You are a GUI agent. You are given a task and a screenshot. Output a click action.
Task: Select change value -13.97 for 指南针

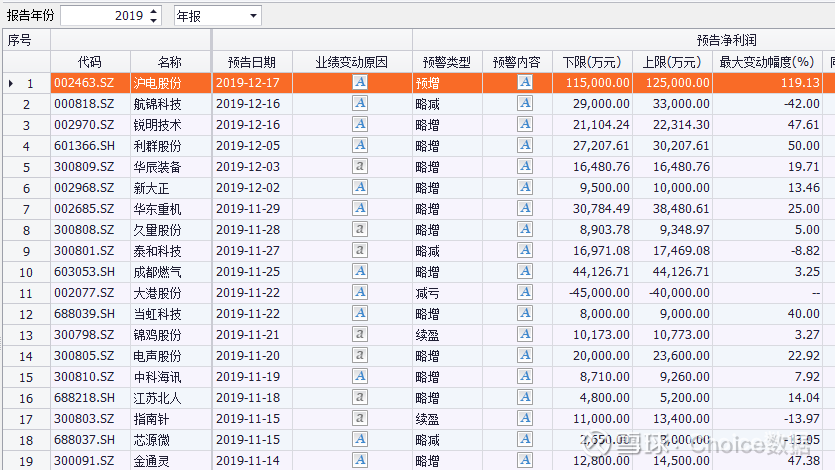[802, 419]
